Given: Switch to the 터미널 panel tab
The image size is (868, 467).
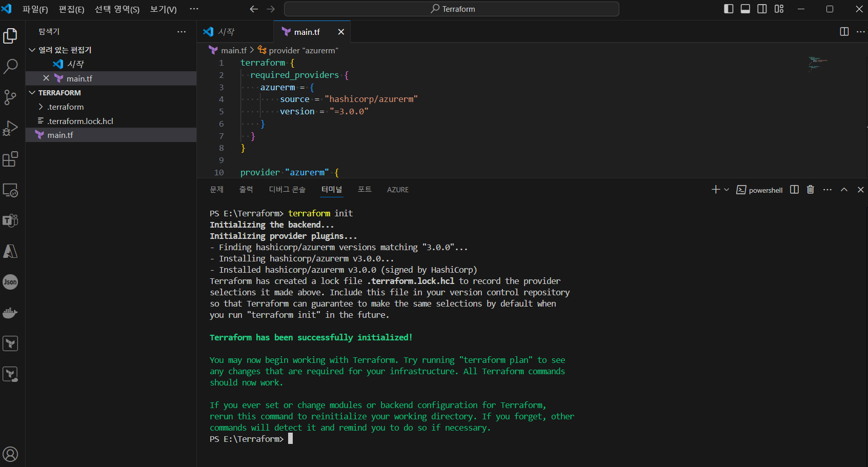Looking at the screenshot, I should (x=332, y=190).
